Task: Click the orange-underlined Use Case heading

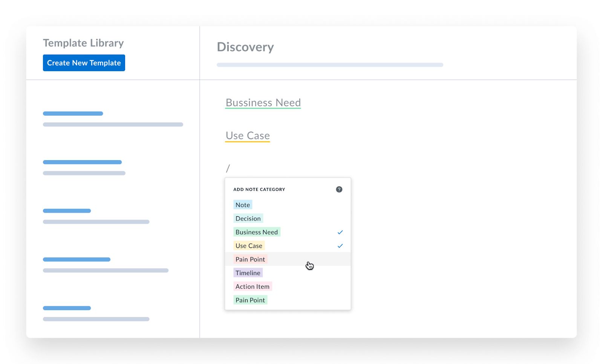Action: coord(248,135)
